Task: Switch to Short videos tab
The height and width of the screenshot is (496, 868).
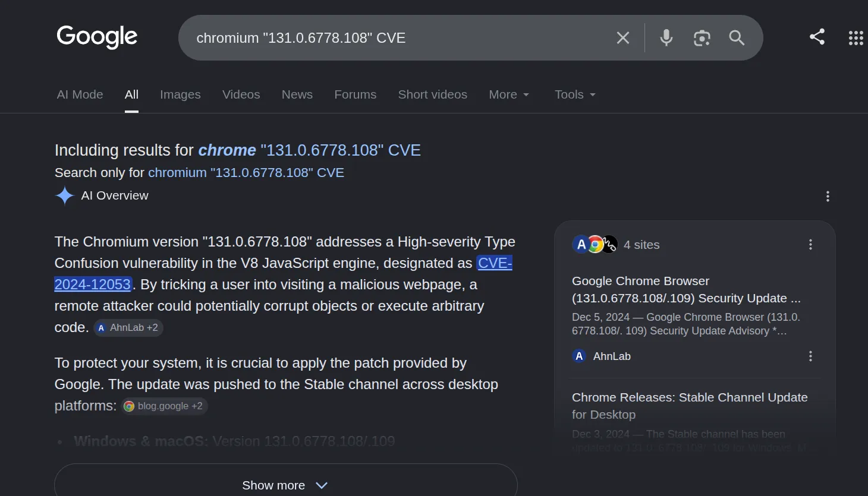Action: coord(432,94)
